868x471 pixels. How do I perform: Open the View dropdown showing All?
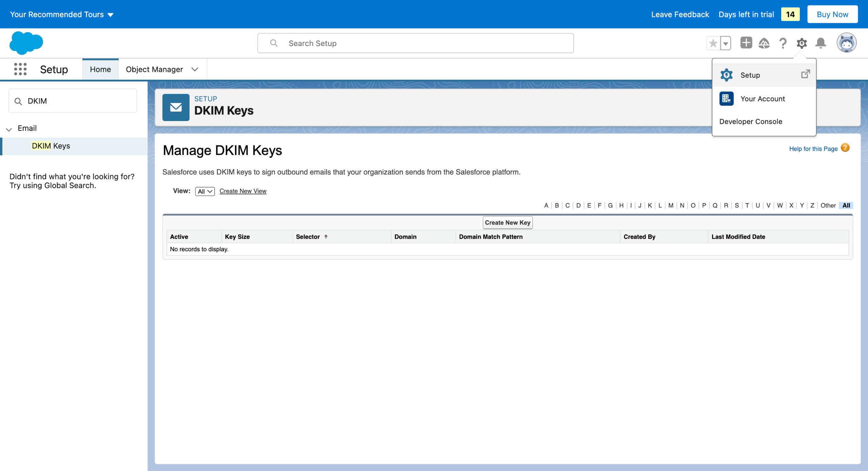[205, 191]
